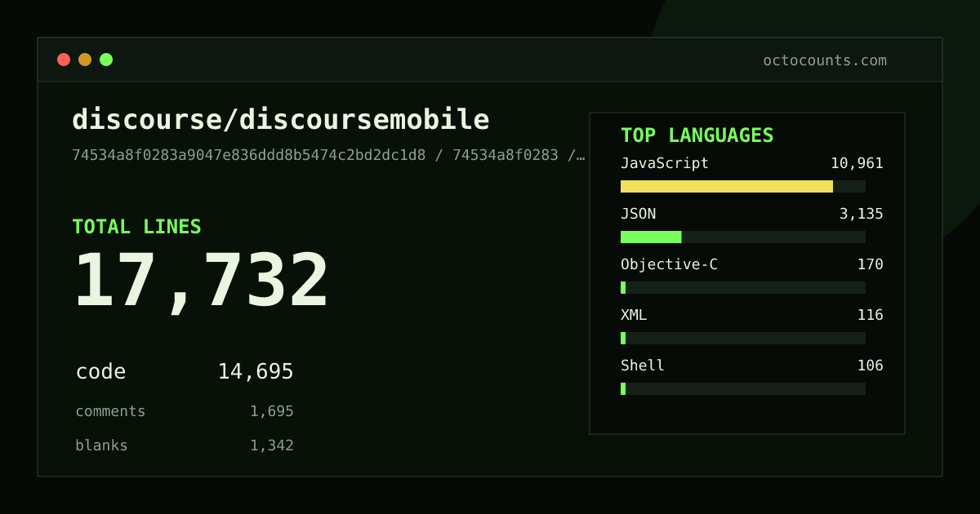Select the discourse/discoursemobile repository title
The image size is (980, 514).
coord(281,120)
